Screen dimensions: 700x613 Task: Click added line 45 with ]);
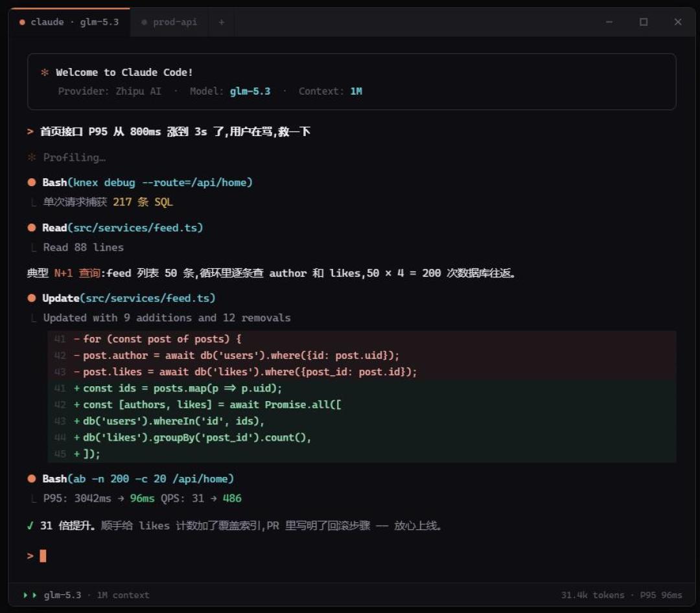click(362, 454)
